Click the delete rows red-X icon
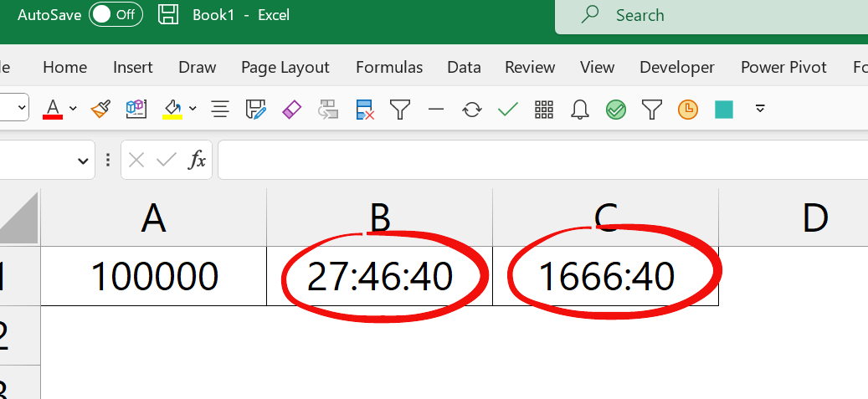The image size is (868, 399). pos(365,109)
